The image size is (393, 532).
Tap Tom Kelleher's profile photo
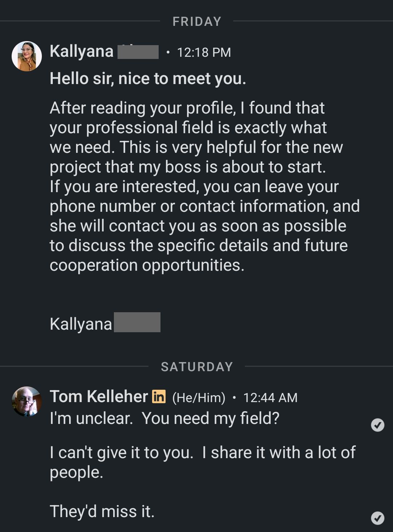point(27,401)
